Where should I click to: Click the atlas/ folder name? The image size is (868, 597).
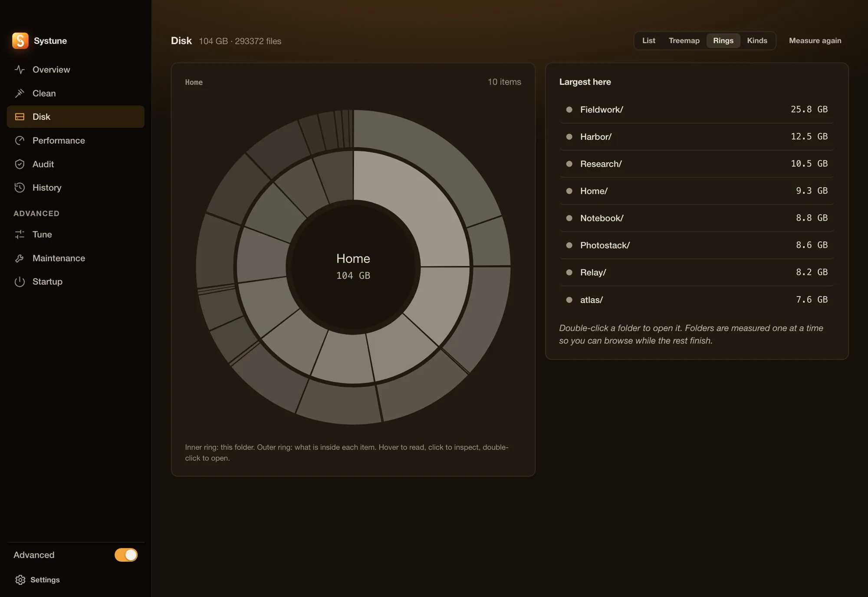tap(591, 300)
